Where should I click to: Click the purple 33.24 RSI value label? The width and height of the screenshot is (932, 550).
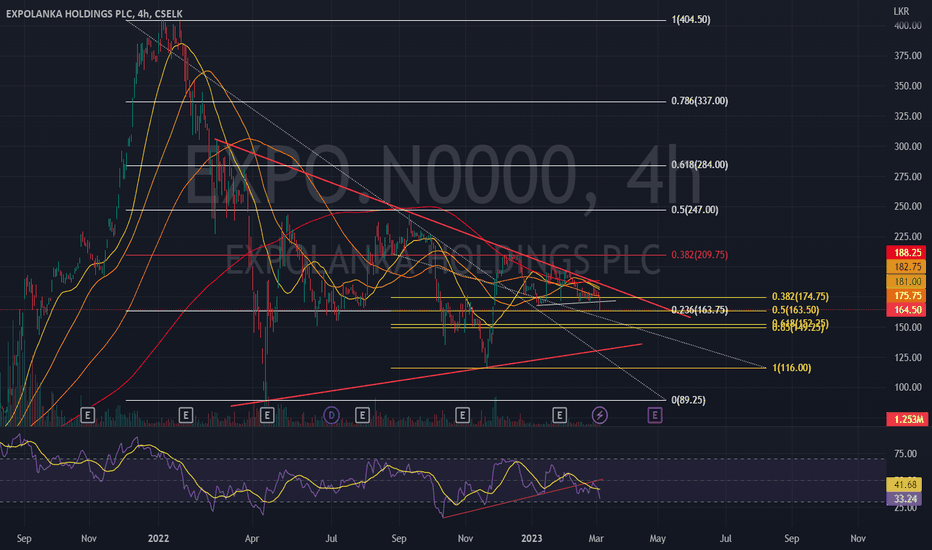pos(904,499)
